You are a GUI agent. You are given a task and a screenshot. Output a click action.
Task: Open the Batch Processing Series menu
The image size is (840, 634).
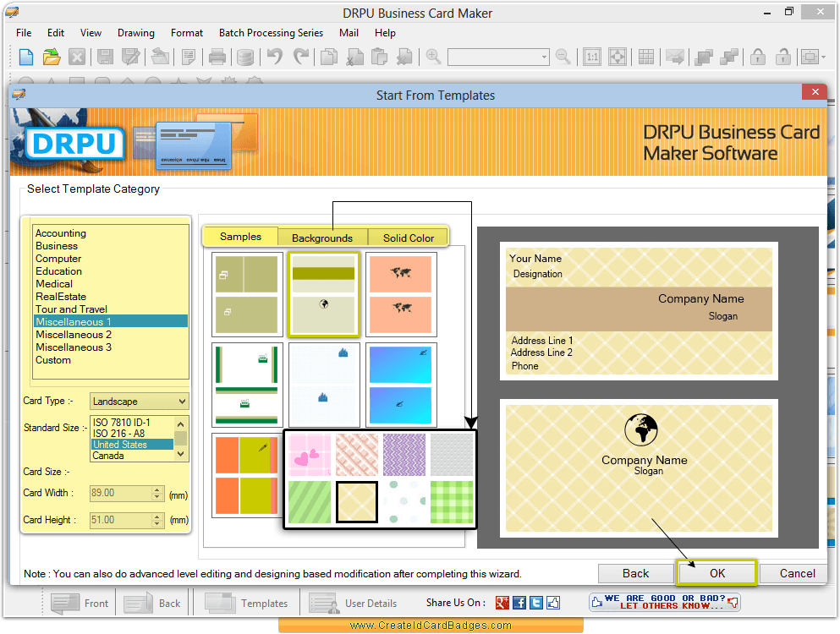coord(271,33)
